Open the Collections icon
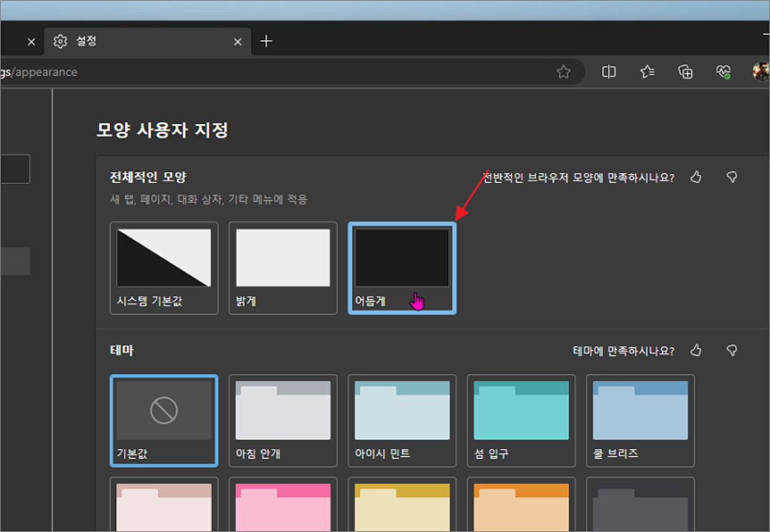Screen dimensions: 770x532 685,72
